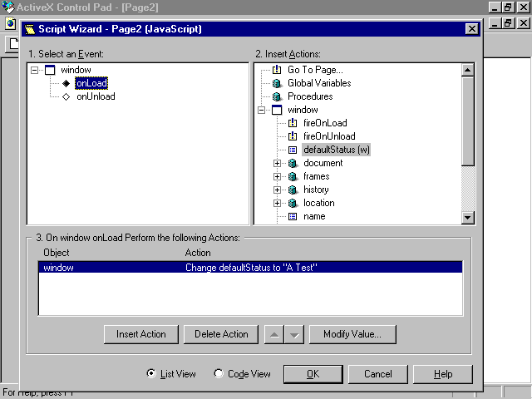Click the filled diamond beside onLoad

[x=66, y=83]
